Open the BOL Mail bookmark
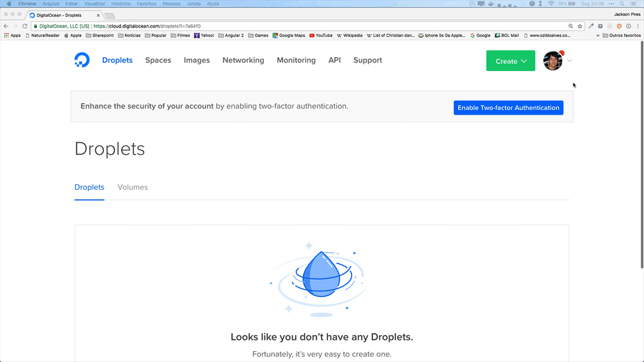Screen dimensions: 644x362 507,36
